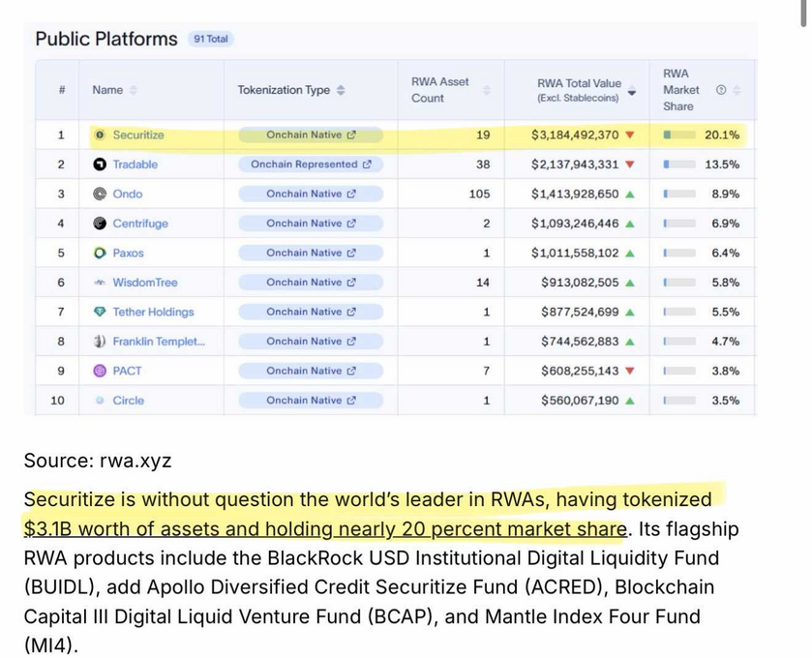Open the Securitize platform link

pos(138,135)
